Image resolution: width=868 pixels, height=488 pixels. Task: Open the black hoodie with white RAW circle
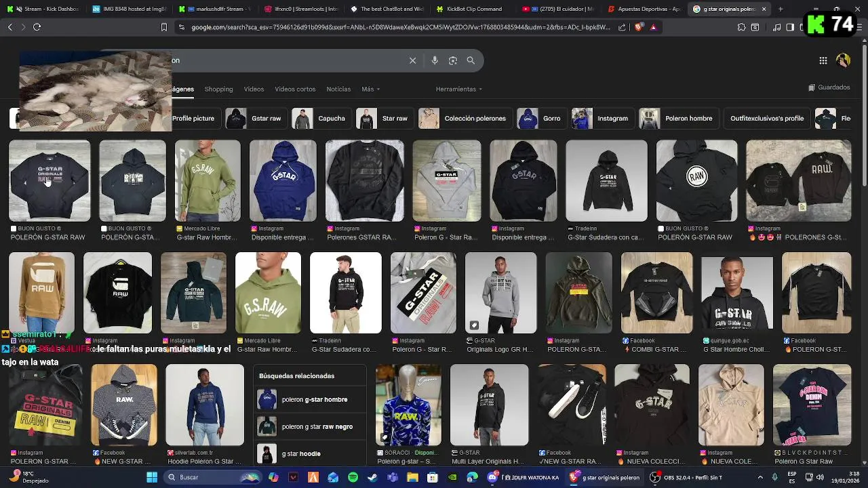click(x=696, y=181)
